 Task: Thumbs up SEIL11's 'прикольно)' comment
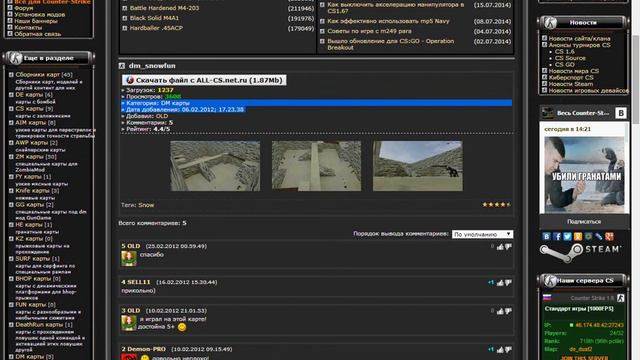(x=500, y=282)
